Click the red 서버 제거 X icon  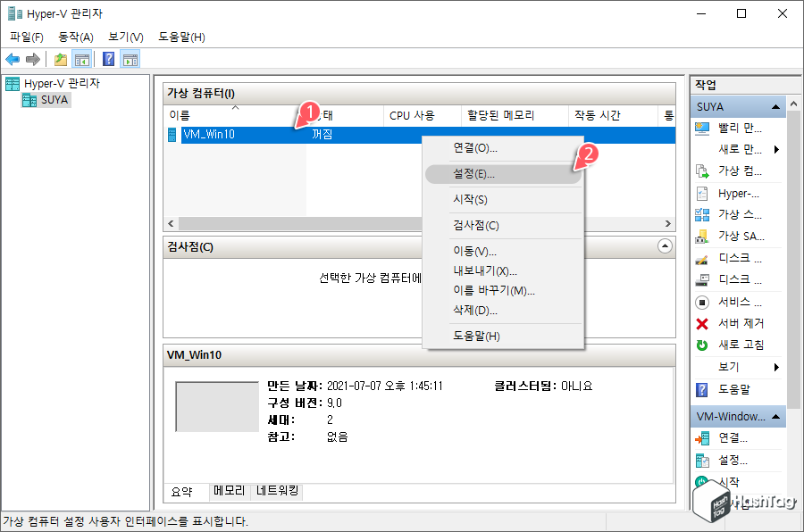(x=703, y=323)
